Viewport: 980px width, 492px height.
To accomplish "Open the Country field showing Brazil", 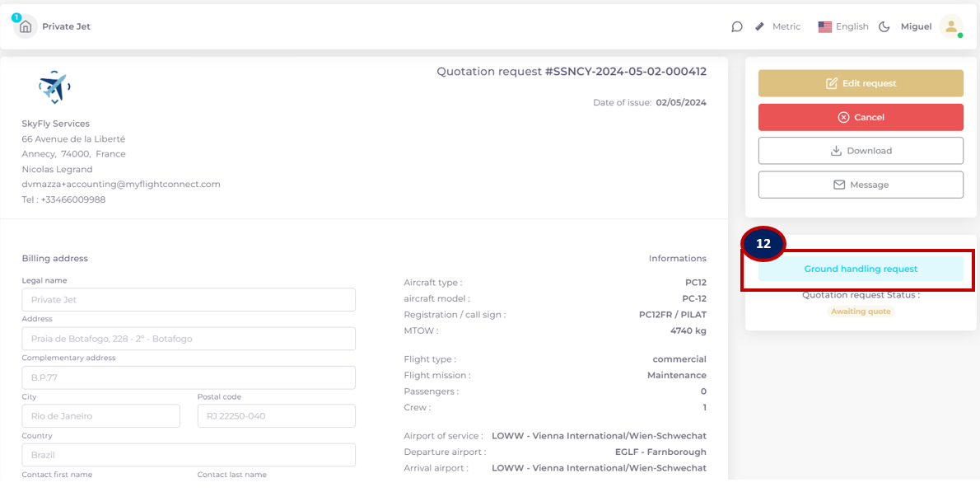I will 189,455.
